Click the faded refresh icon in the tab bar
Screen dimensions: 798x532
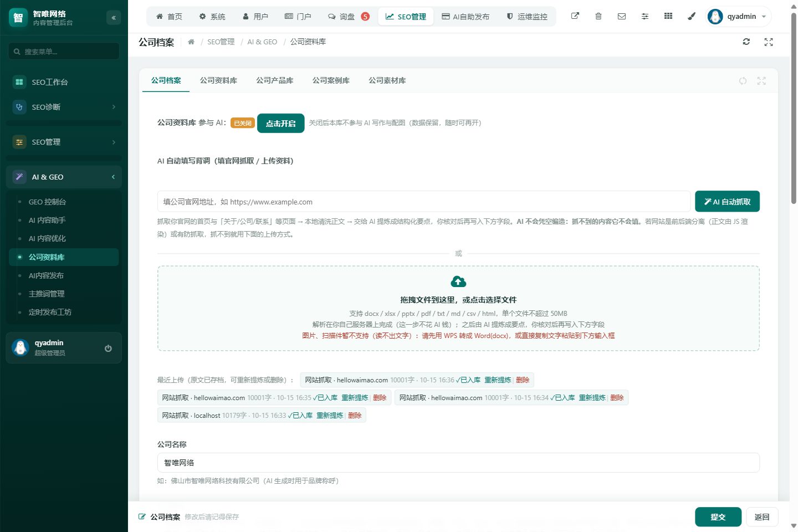743,81
